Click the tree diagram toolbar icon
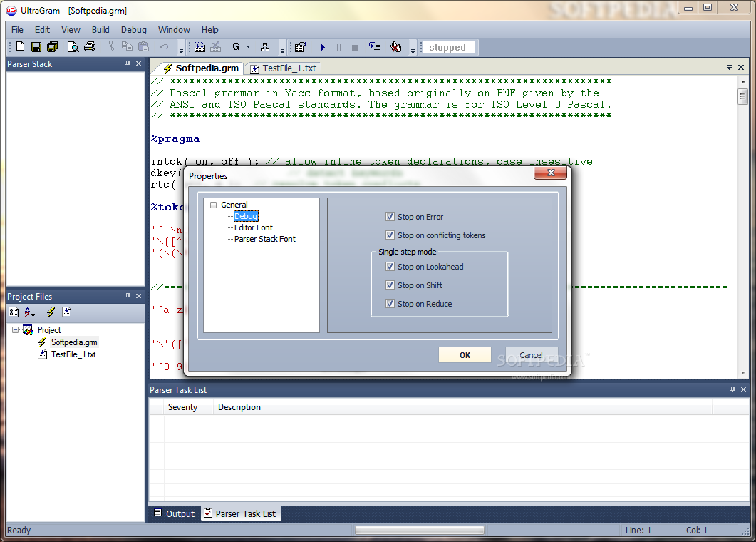The height and width of the screenshot is (542, 756). (x=265, y=47)
